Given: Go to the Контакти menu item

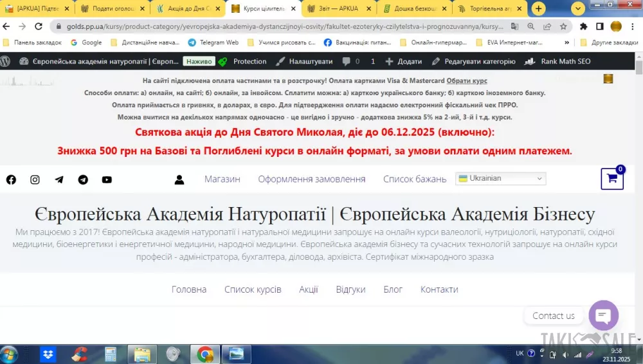Looking at the screenshot, I should [x=439, y=289].
